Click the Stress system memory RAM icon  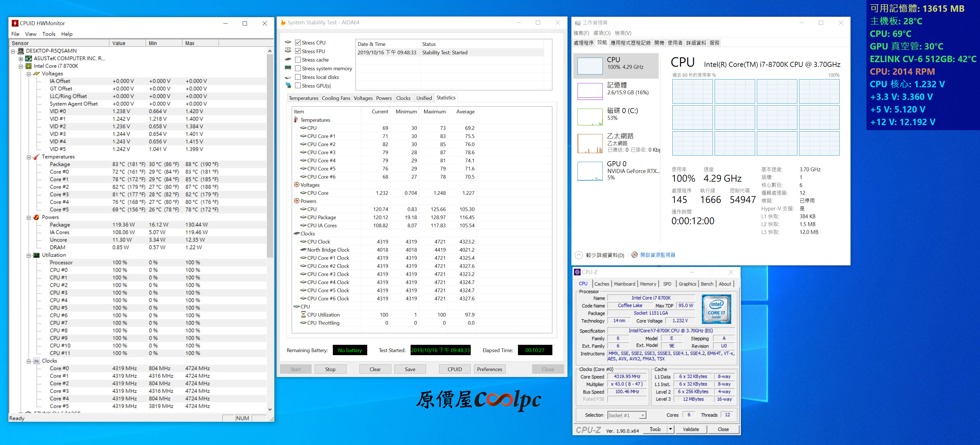tap(288, 68)
